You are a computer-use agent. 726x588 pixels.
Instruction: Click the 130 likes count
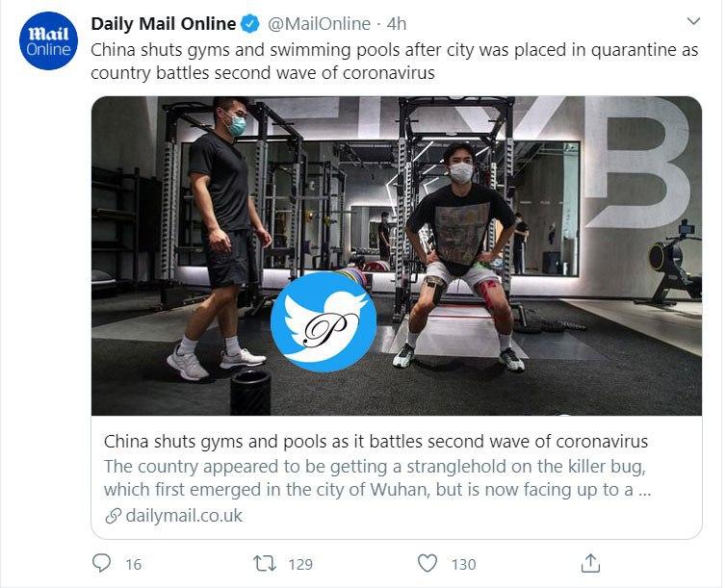tap(463, 564)
